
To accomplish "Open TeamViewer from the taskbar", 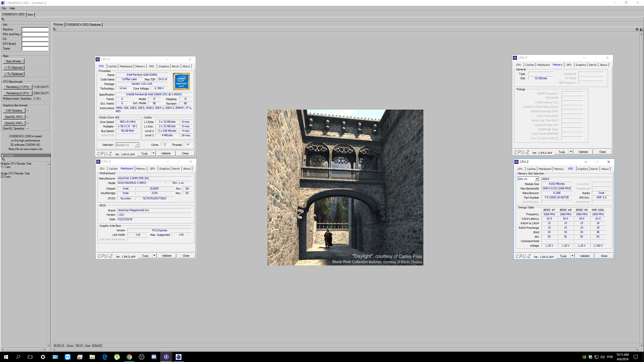I will tap(67, 357).
